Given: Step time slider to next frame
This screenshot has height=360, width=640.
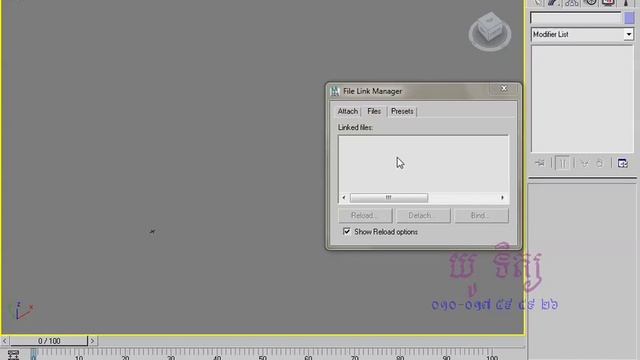Looking at the screenshot, I should [x=92, y=340].
